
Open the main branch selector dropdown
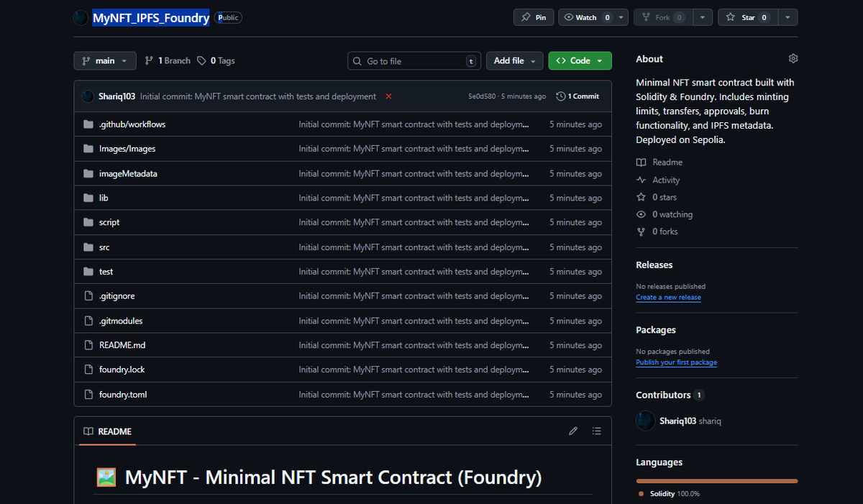coord(105,61)
